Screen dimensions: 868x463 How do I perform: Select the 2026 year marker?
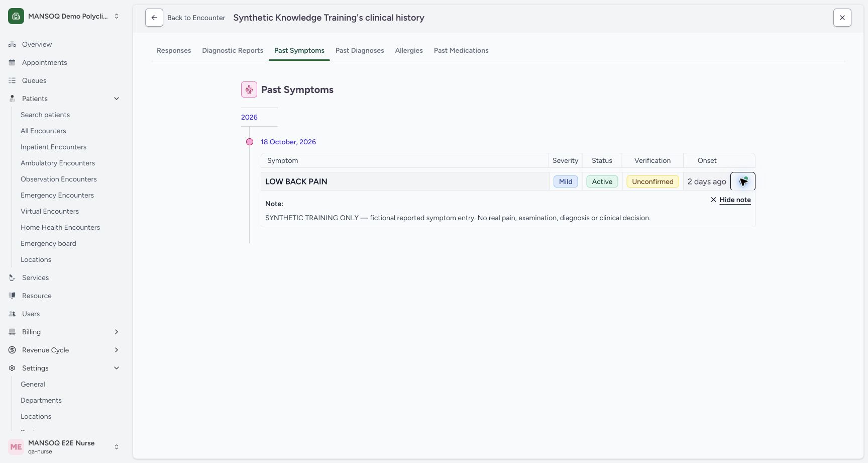point(249,117)
